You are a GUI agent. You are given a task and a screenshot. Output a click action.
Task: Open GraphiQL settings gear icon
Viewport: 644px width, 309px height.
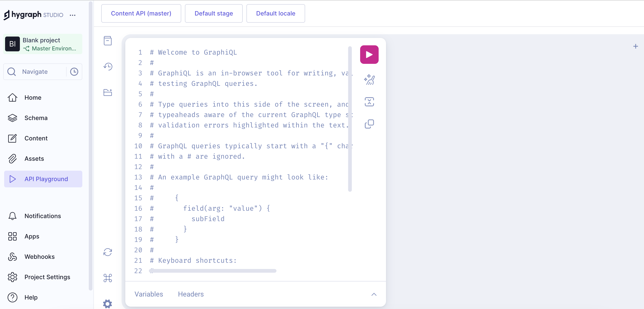click(107, 303)
